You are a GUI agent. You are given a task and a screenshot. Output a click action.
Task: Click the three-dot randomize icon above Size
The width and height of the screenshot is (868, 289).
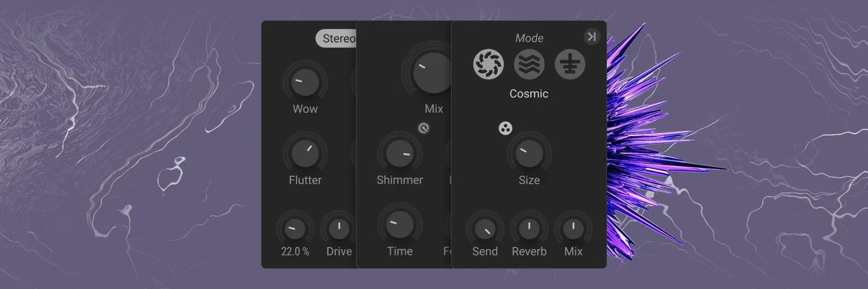click(x=505, y=129)
